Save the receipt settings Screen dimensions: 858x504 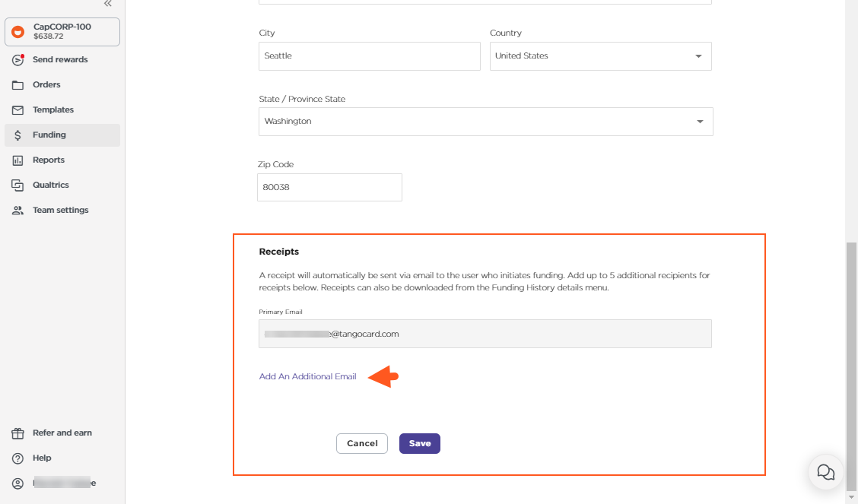point(419,443)
